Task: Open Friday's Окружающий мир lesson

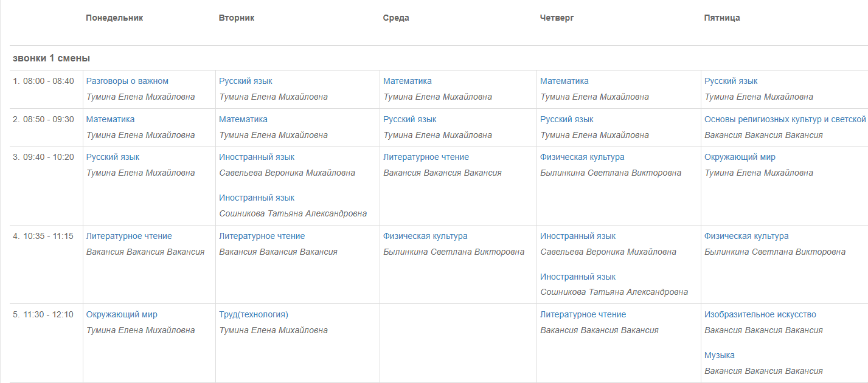Action: pyautogui.click(x=740, y=157)
